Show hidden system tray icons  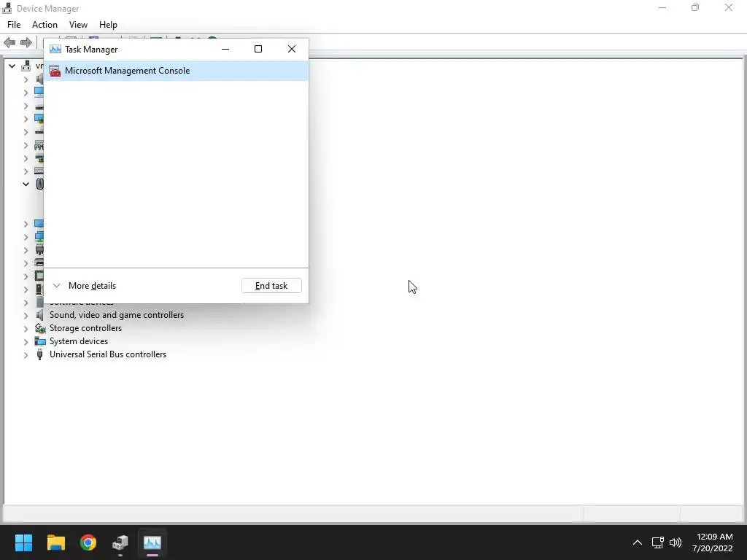(637, 542)
